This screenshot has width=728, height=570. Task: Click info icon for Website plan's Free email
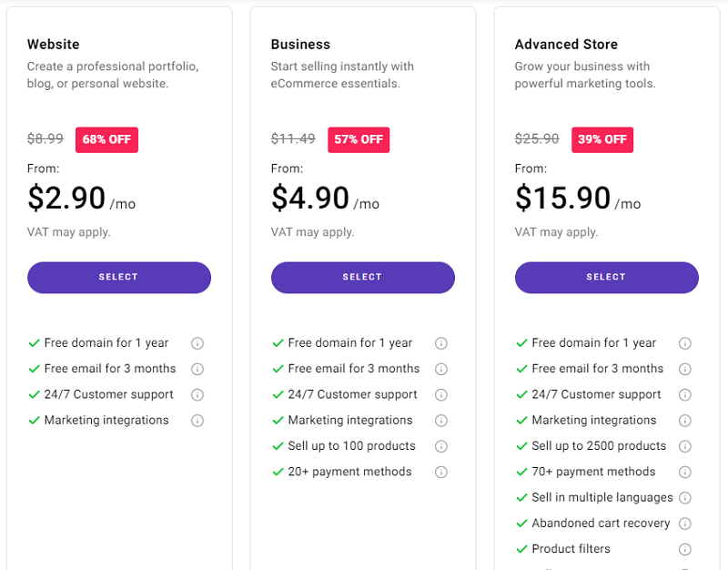click(197, 369)
